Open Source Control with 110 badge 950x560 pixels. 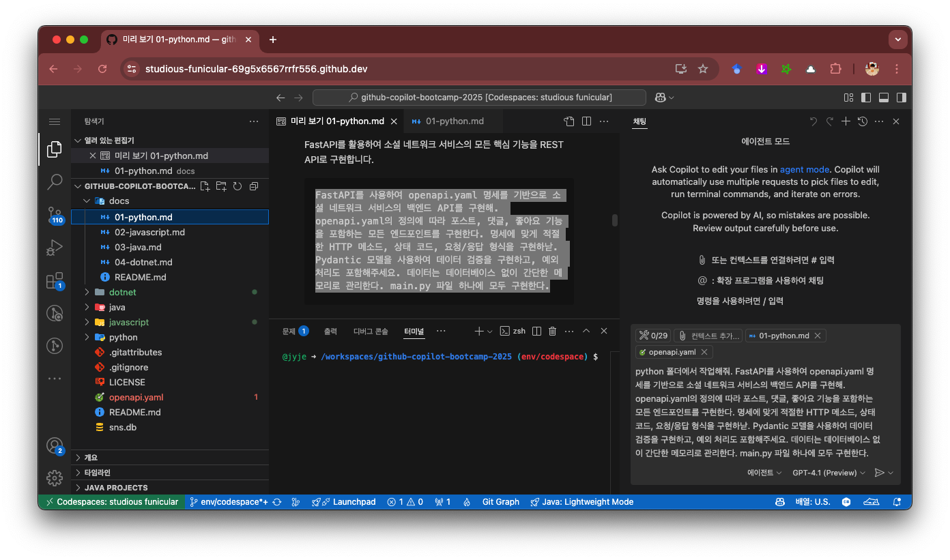[55, 215]
